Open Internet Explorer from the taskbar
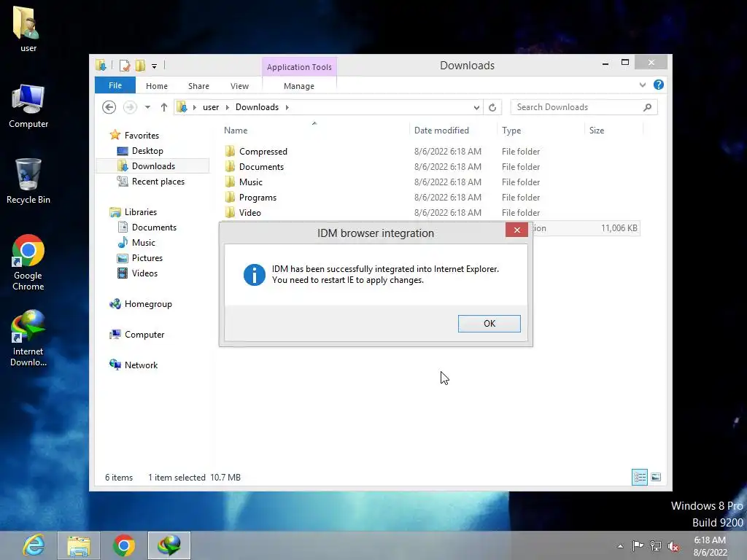This screenshot has height=560, width=747. (34, 545)
